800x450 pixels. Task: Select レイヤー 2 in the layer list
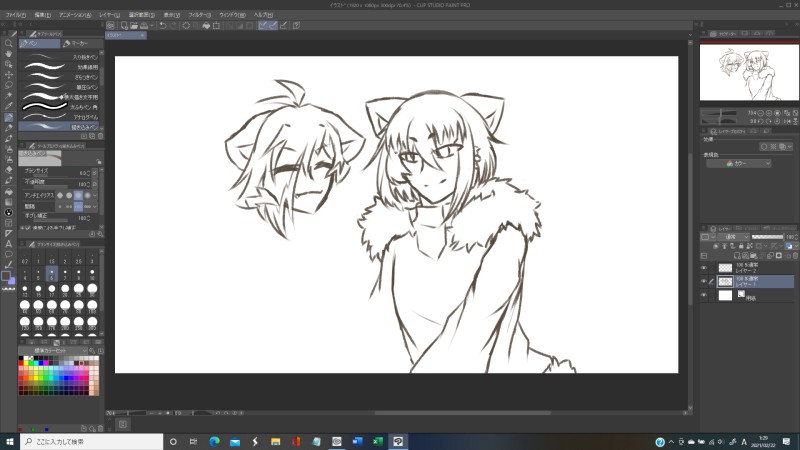pyautogui.click(x=756, y=268)
